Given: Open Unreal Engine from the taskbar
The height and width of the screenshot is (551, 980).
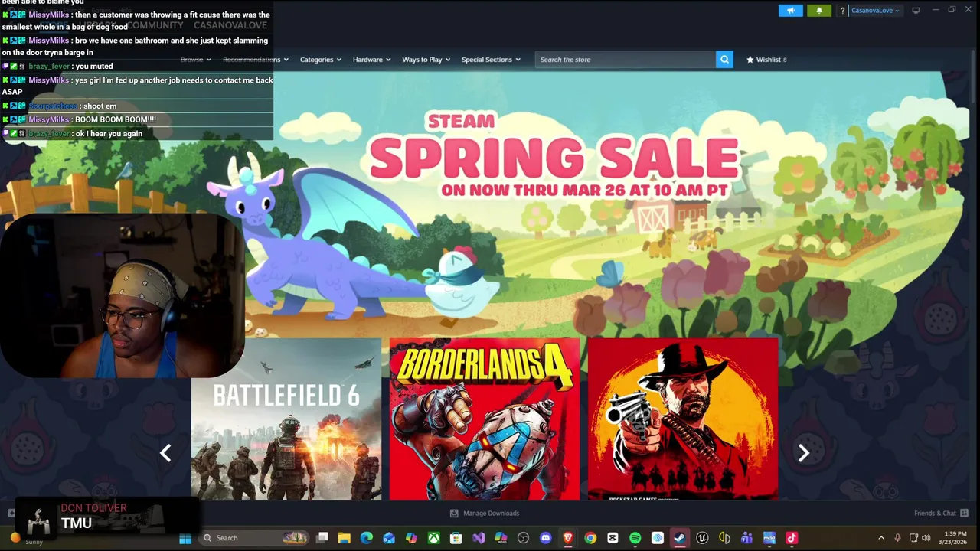Looking at the screenshot, I should [x=702, y=538].
